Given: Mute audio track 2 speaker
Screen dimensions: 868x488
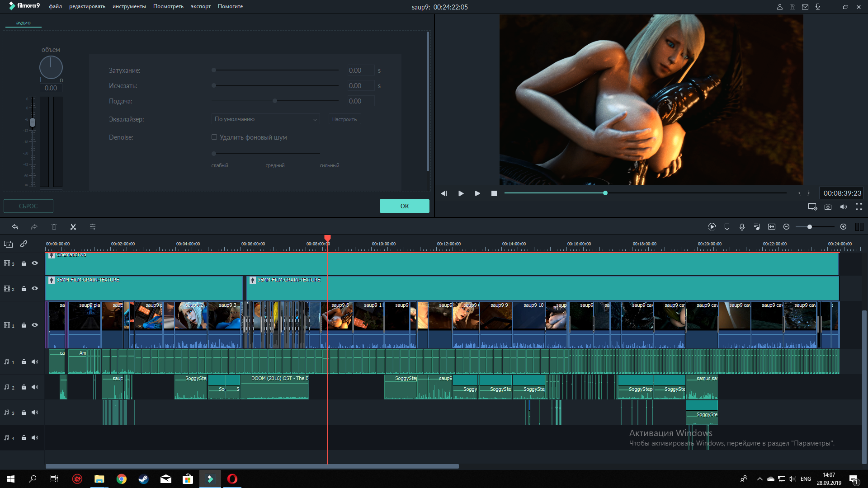Looking at the screenshot, I should [35, 387].
